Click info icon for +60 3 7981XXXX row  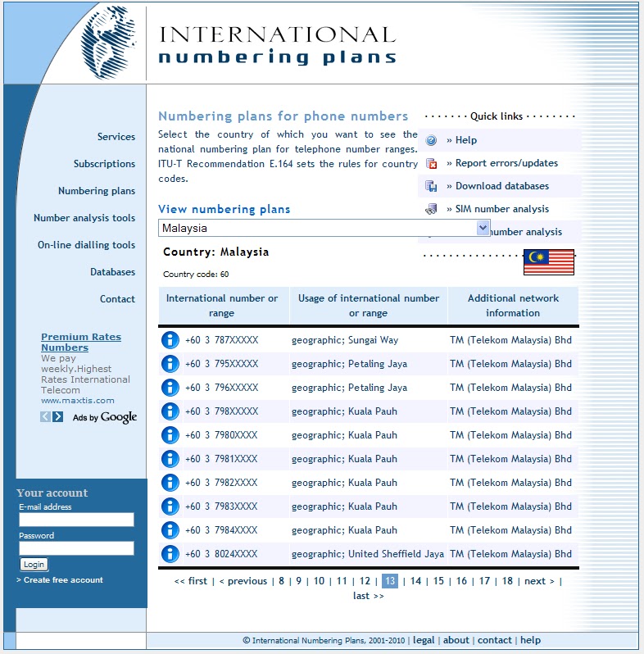(x=170, y=459)
